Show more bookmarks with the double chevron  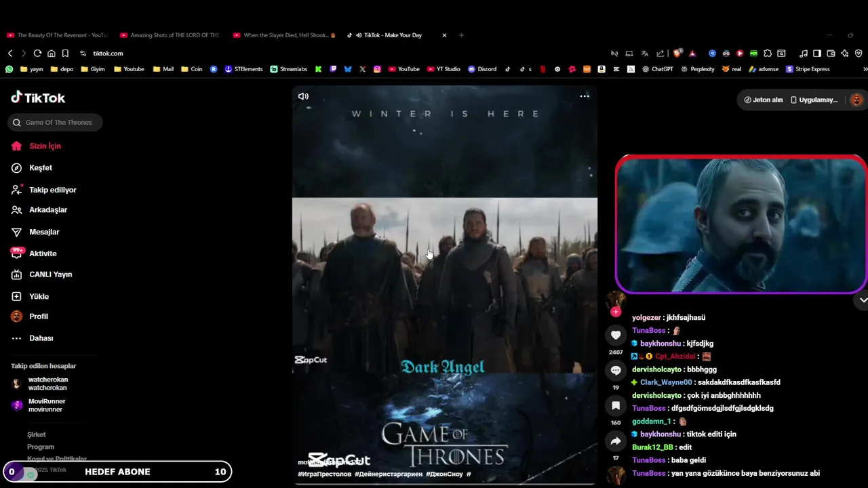pyautogui.click(x=865, y=69)
